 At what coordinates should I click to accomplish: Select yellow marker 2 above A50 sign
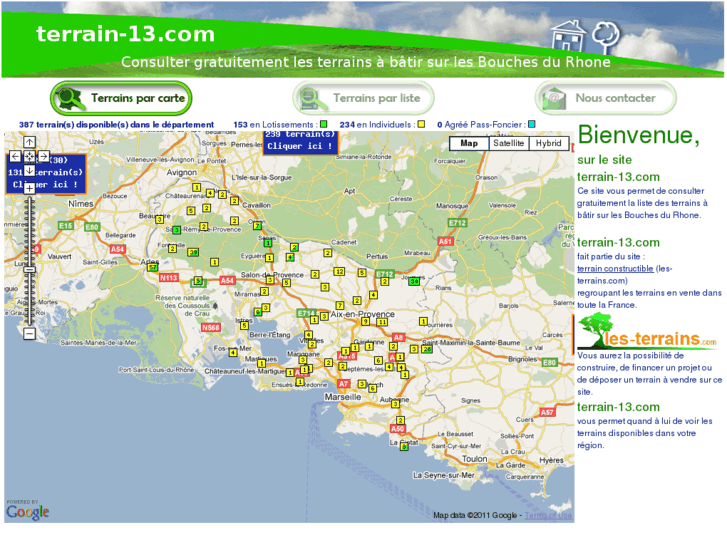[x=400, y=421]
